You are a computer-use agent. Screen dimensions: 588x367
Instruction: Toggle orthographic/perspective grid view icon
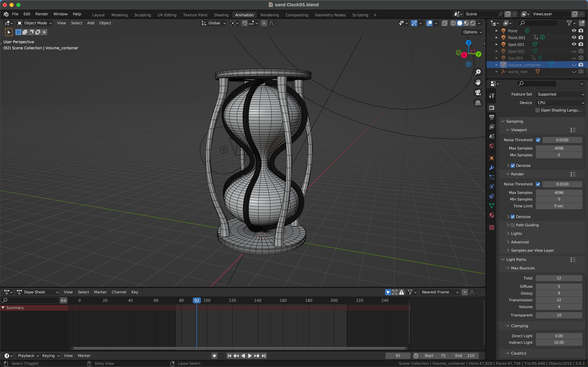click(478, 103)
